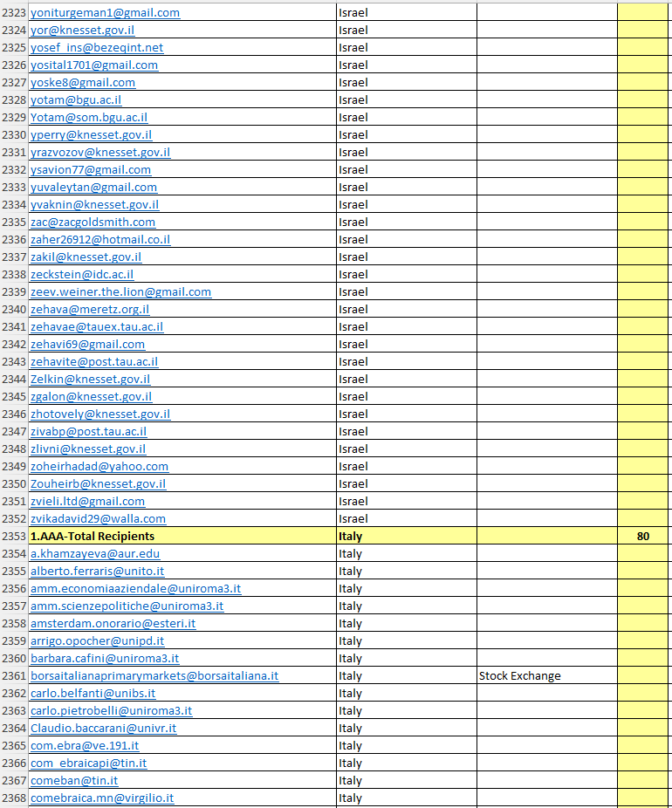
Task: Select the '1.AAA-Total Recipients' cell
Action: [182, 537]
